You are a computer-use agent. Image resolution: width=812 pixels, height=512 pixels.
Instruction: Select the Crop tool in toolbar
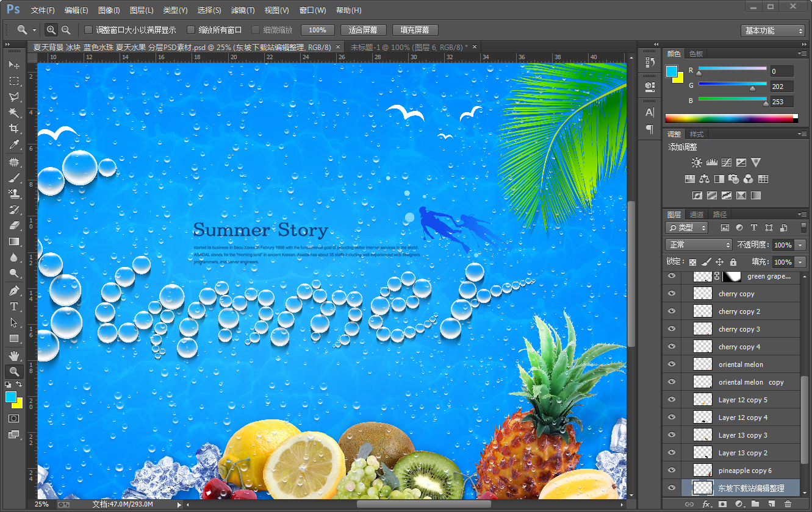click(x=13, y=129)
